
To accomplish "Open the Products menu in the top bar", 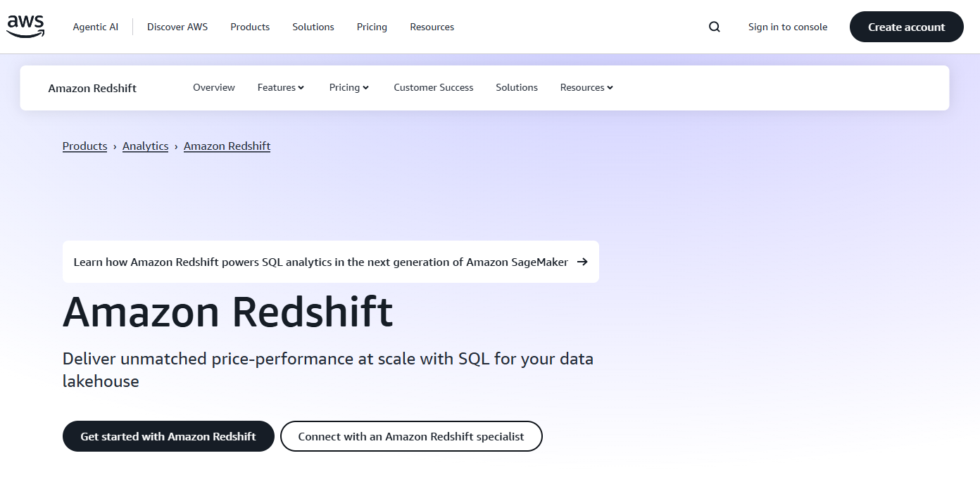I will coord(249,27).
